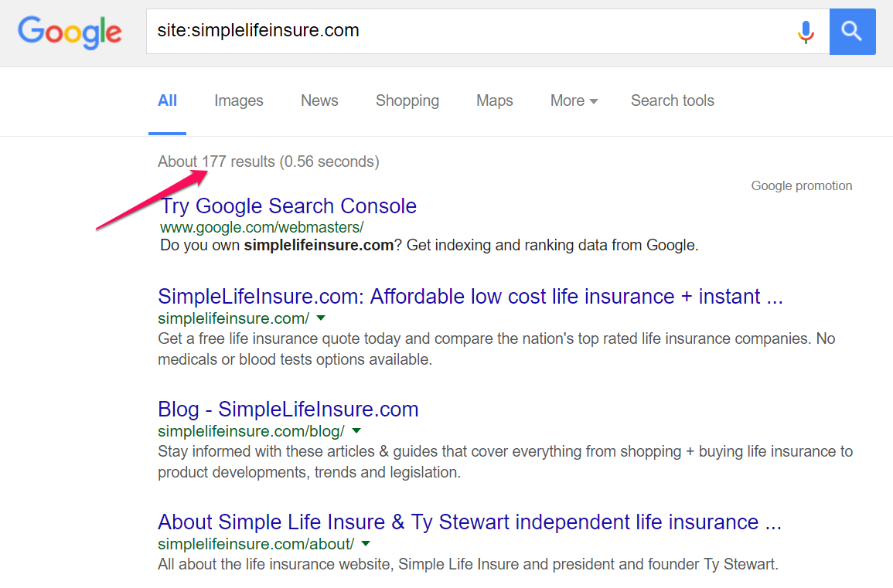893x588 pixels.
Task: Open the About Simple Life Insure result
Action: pyautogui.click(x=469, y=522)
